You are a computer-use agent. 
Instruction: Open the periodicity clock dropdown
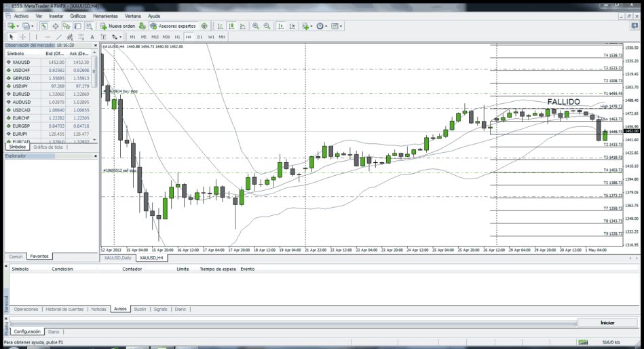[326, 26]
